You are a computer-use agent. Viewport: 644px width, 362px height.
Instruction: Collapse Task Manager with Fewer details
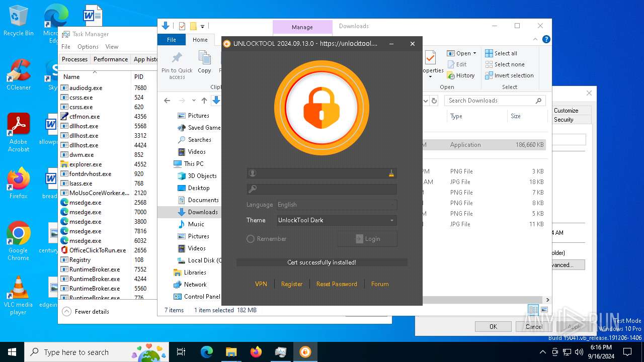pos(86,312)
